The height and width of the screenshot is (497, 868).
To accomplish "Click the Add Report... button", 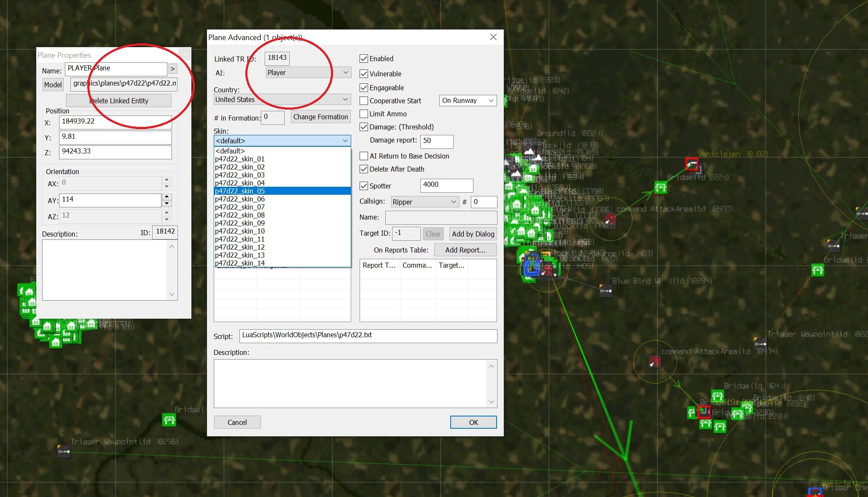I will [465, 250].
